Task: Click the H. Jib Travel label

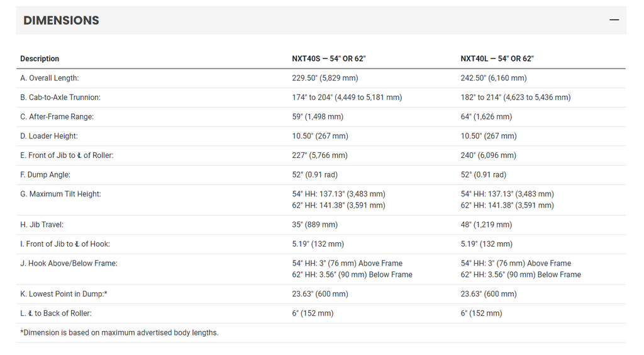Action: tap(42, 225)
